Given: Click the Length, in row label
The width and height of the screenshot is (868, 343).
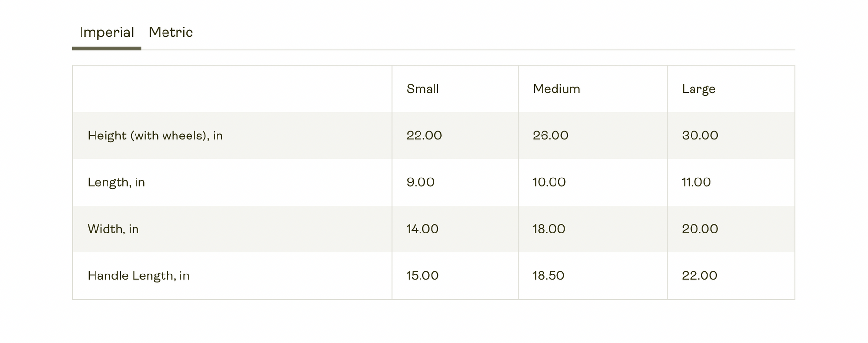Looking at the screenshot, I should 116,182.
